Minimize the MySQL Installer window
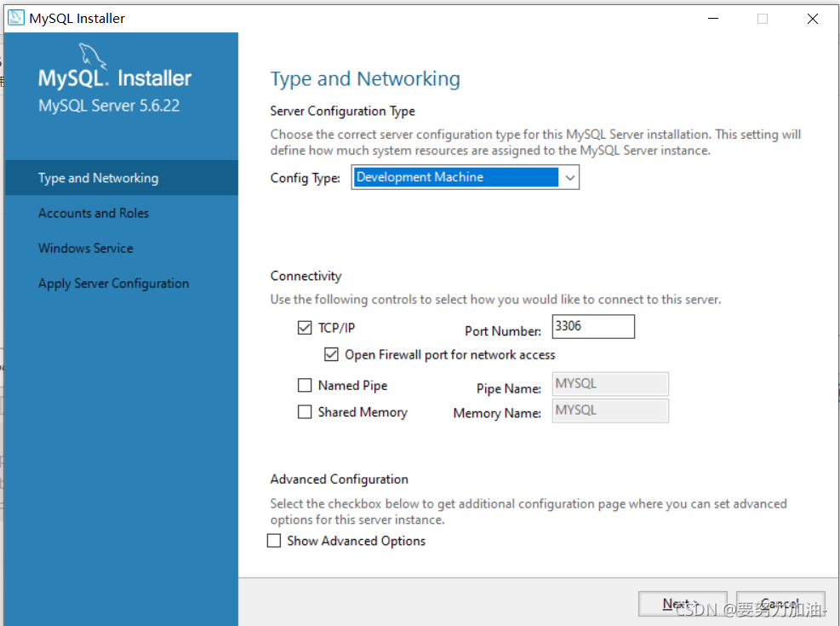 (713, 19)
